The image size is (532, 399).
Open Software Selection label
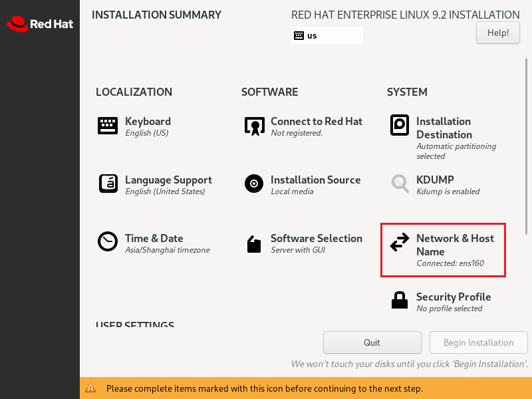pyautogui.click(x=317, y=238)
